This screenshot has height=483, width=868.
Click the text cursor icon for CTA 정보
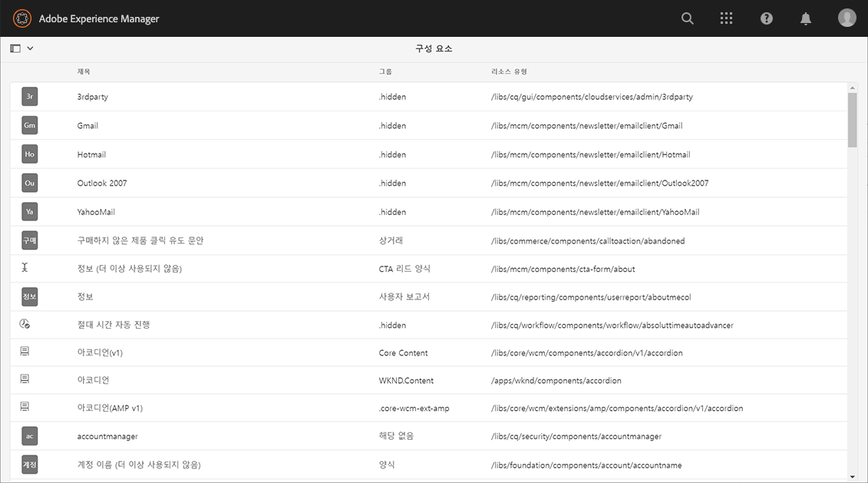click(x=25, y=267)
